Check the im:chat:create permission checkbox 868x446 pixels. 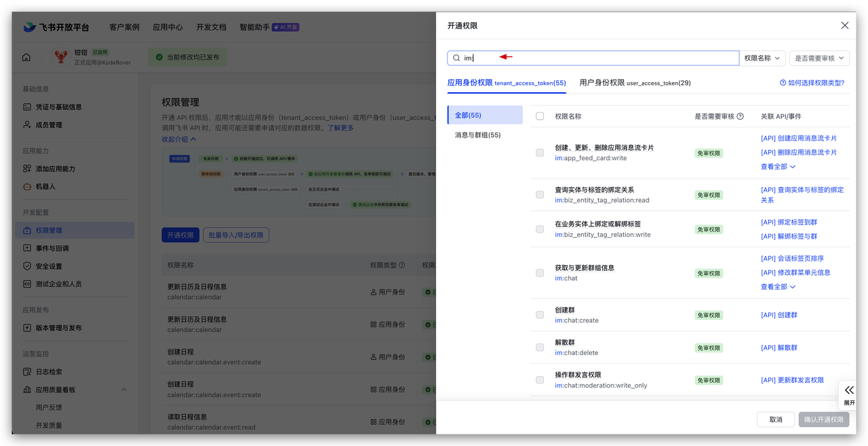point(540,315)
